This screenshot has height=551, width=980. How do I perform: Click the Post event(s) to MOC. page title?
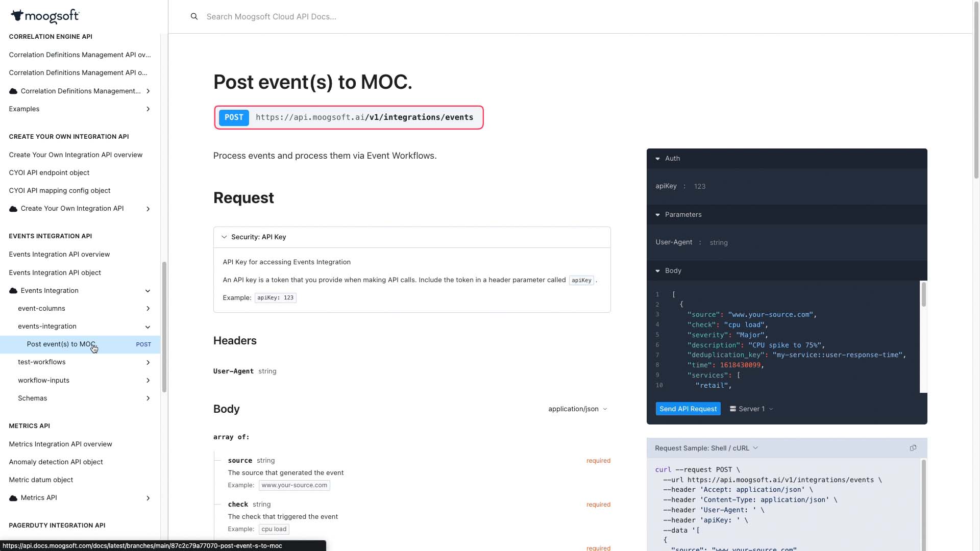point(312,82)
